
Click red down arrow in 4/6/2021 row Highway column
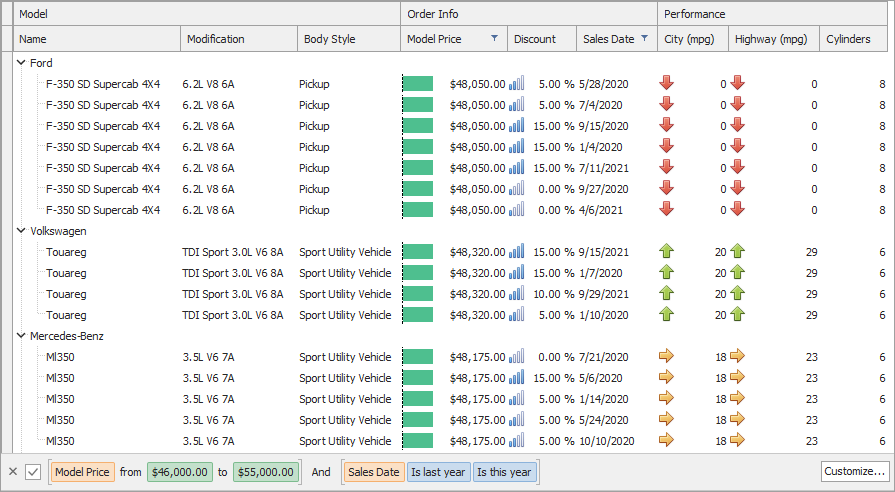coord(738,209)
